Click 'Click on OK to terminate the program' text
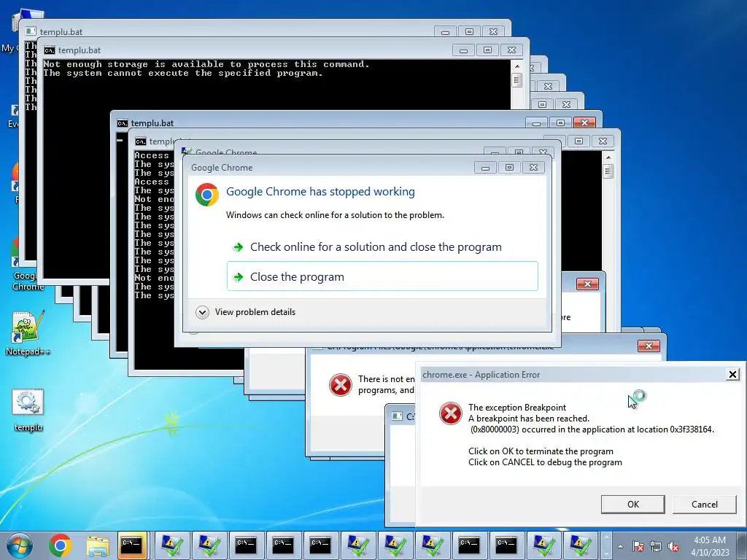747x560 pixels. click(541, 451)
